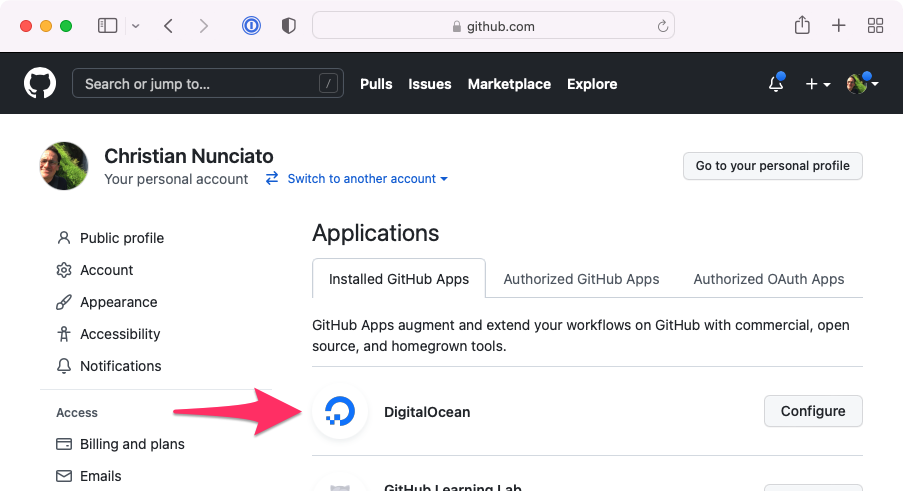Viewport: 903px width, 491px height.
Task: Add a new tab with plus icon
Action: click(x=838, y=25)
